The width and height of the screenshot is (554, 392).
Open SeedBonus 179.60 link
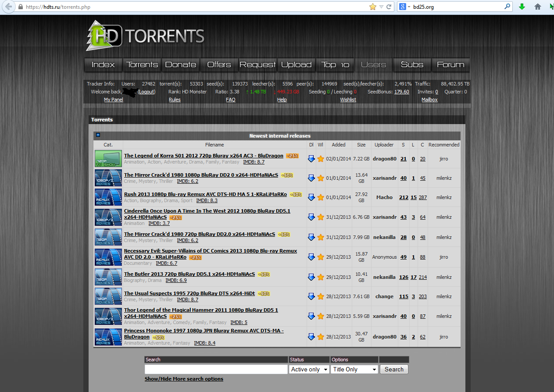pos(402,92)
